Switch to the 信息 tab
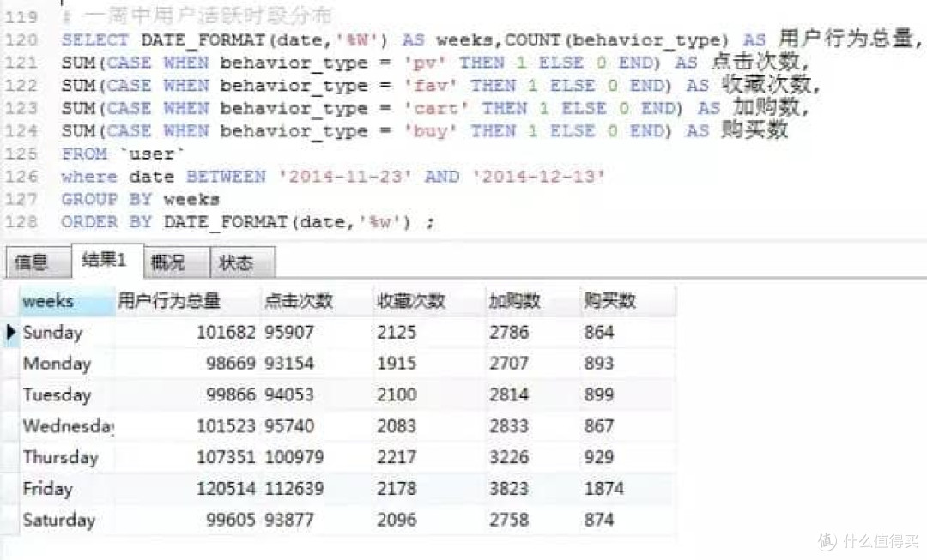 (39, 262)
